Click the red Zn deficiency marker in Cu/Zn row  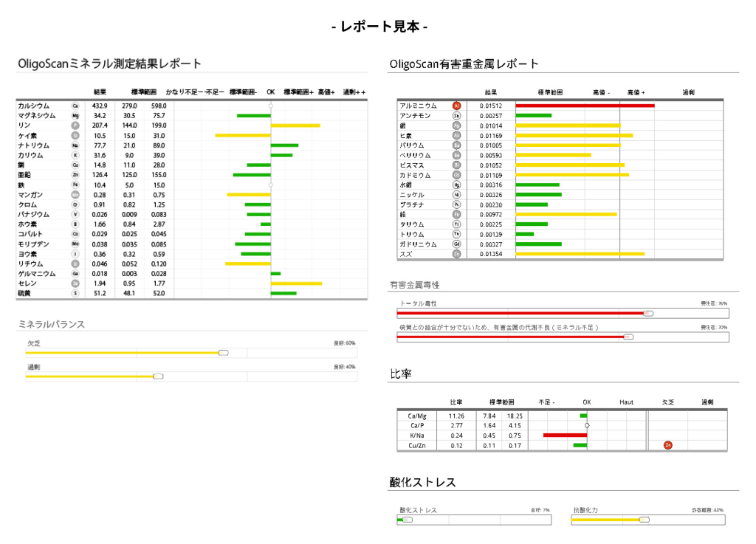(667, 445)
